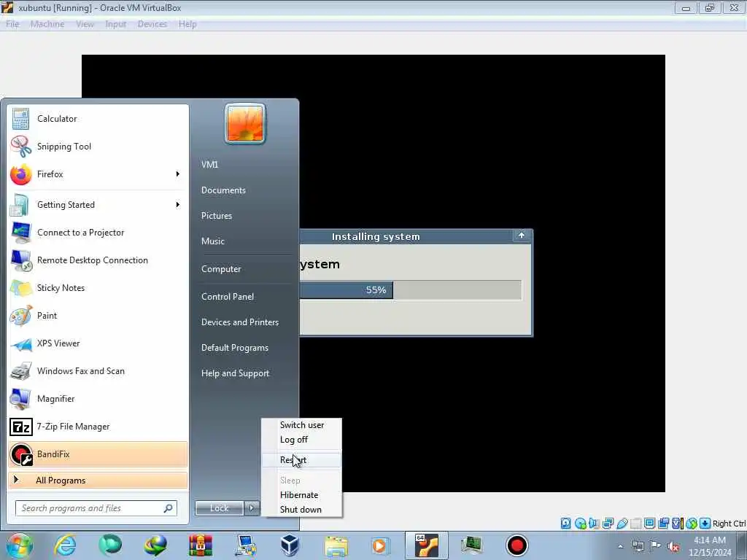Focus the Search programs and files box
The height and width of the screenshot is (560, 747).
(96, 508)
